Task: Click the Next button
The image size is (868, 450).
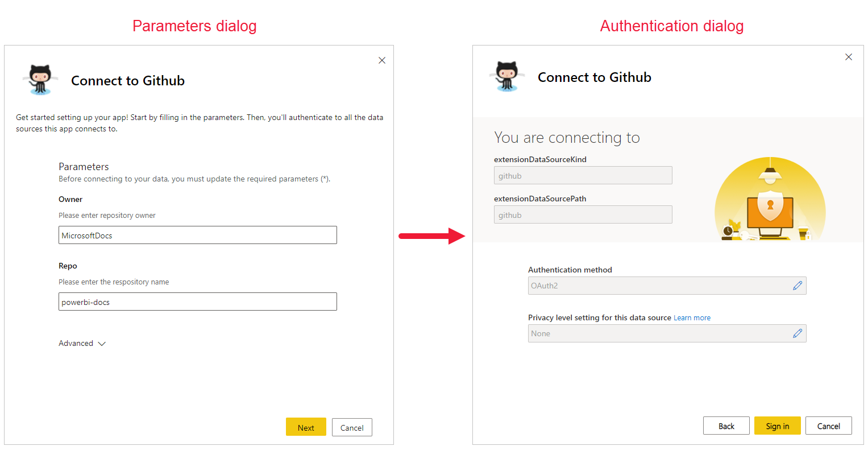Action: click(x=306, y=427)
